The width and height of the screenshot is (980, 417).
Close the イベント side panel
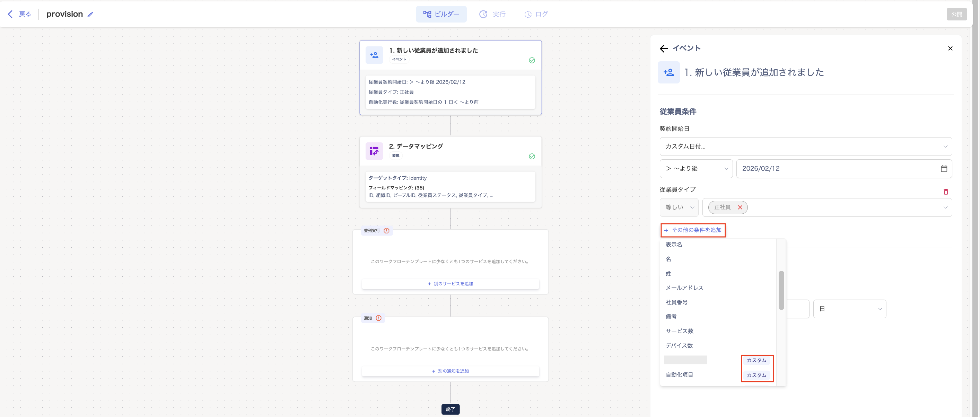coord(950,48)
